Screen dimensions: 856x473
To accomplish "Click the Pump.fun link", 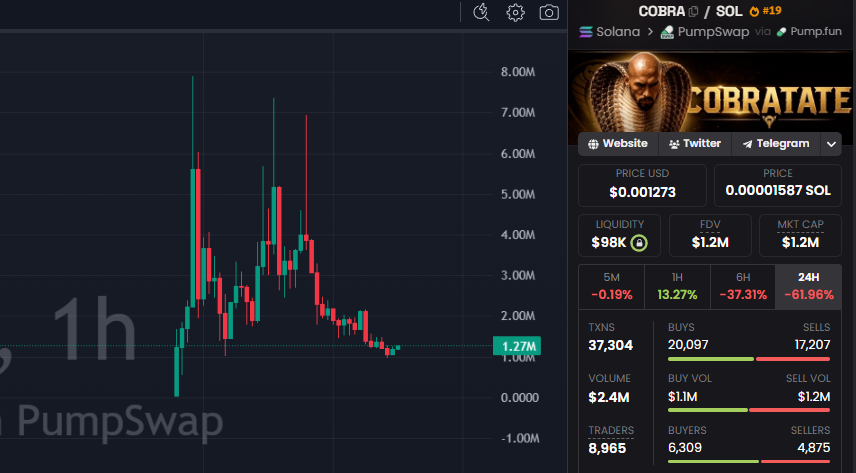I will pos(816,32).
